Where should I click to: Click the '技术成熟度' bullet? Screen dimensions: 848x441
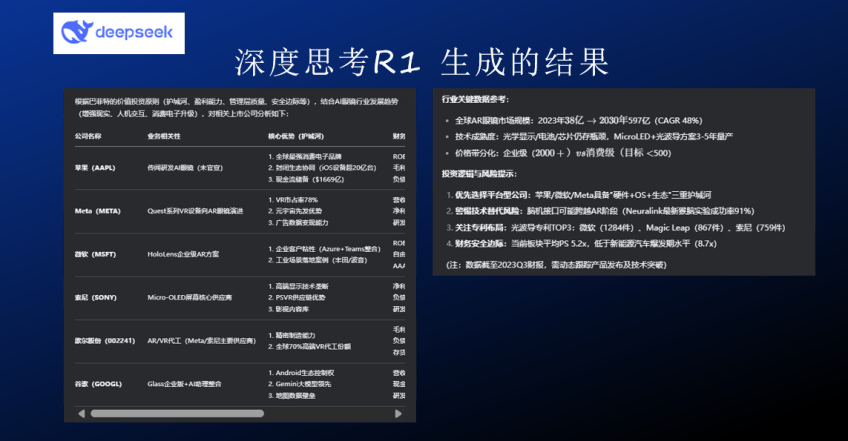(x=594, y=137)
